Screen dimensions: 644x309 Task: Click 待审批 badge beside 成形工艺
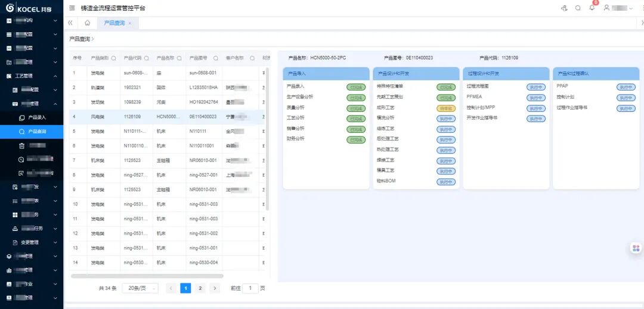coord(445,108)
